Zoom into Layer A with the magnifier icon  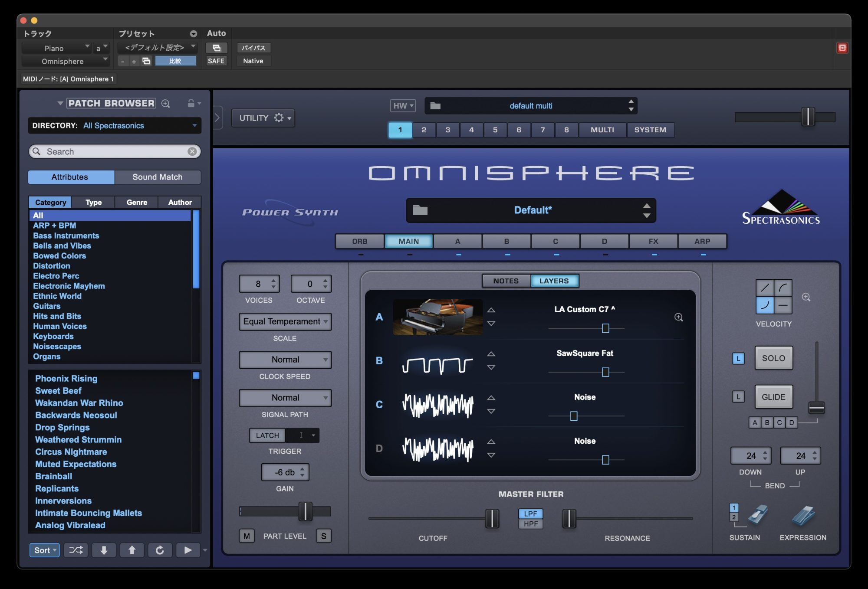tap(679, 317)
